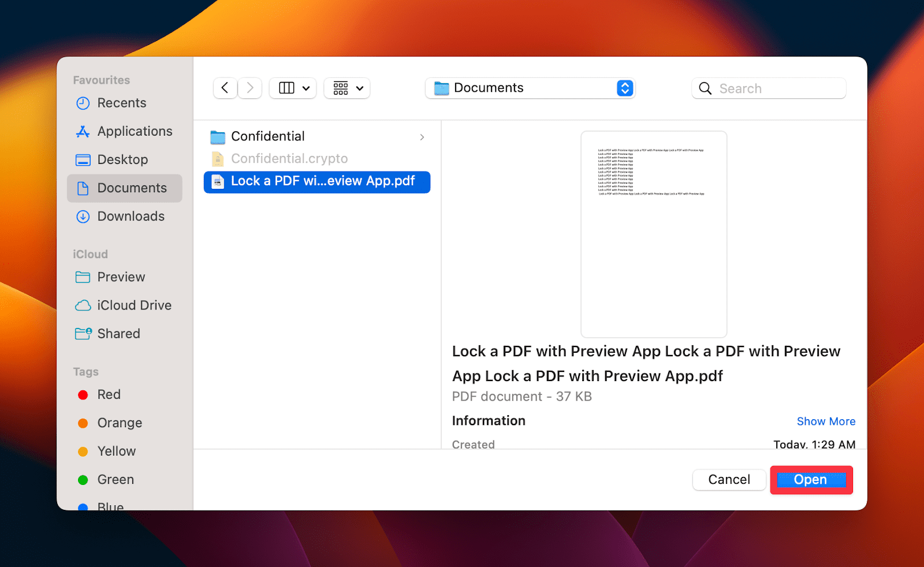Open the Shared location
Viewport: 924px width, 567px height.
point(125,334)
